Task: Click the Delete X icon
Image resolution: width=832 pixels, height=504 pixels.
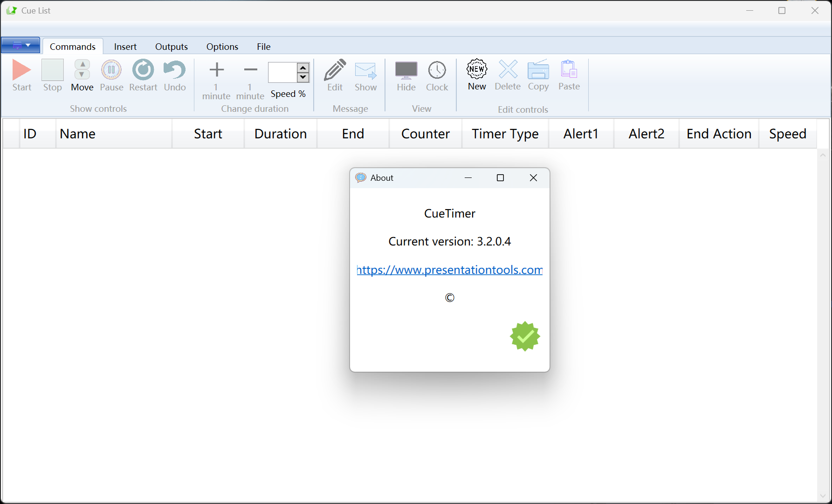Action: click(x=508, y=69)
